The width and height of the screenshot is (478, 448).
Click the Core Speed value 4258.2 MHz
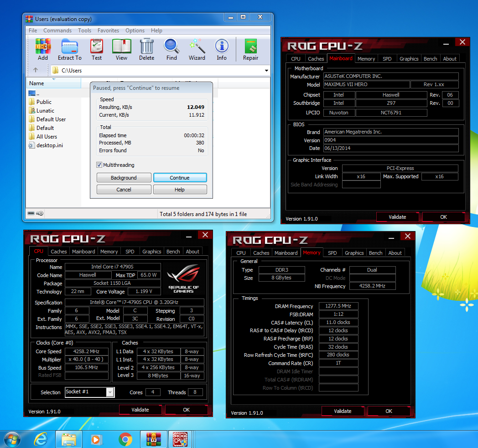[87, 351]
